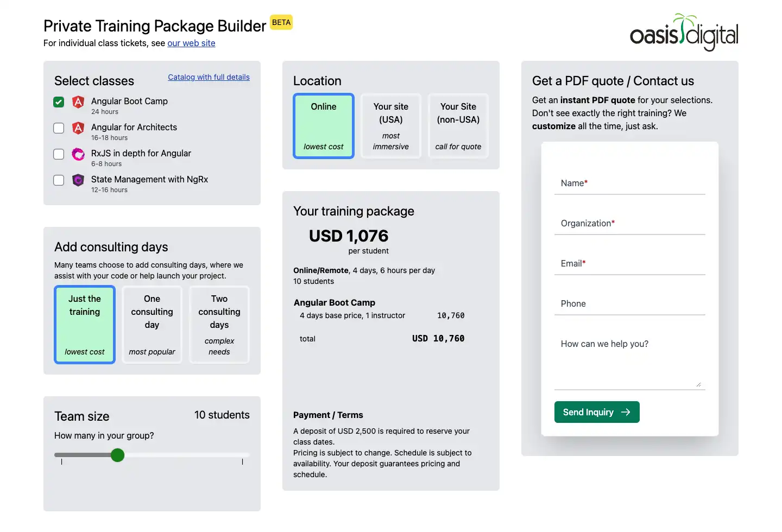Open our web site link

pyautogui.click(x=191, y=43)
